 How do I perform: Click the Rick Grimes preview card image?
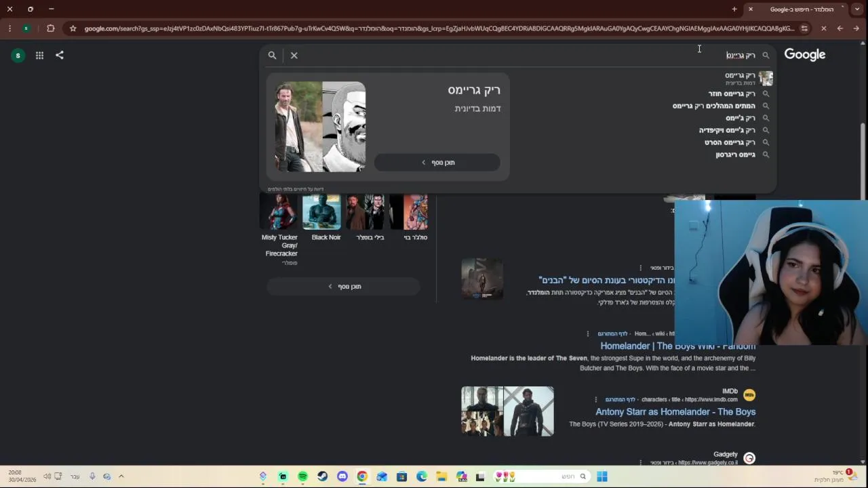[x=320, y=127]
